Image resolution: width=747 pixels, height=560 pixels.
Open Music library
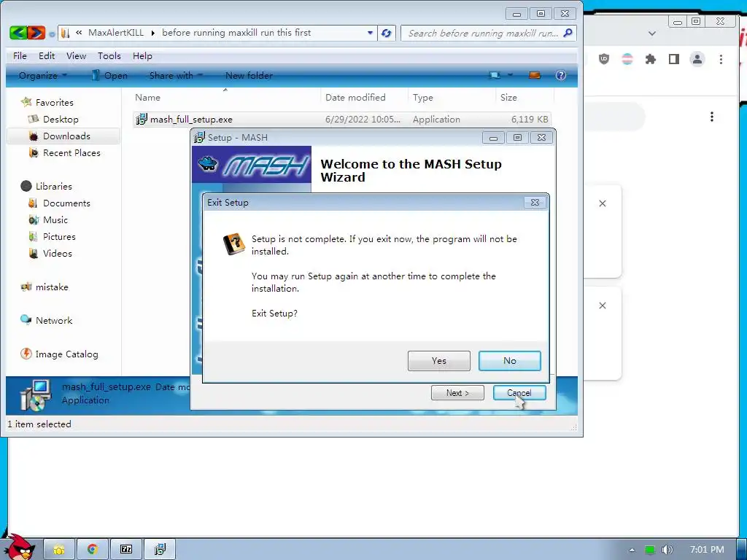(x=55, y=220)
